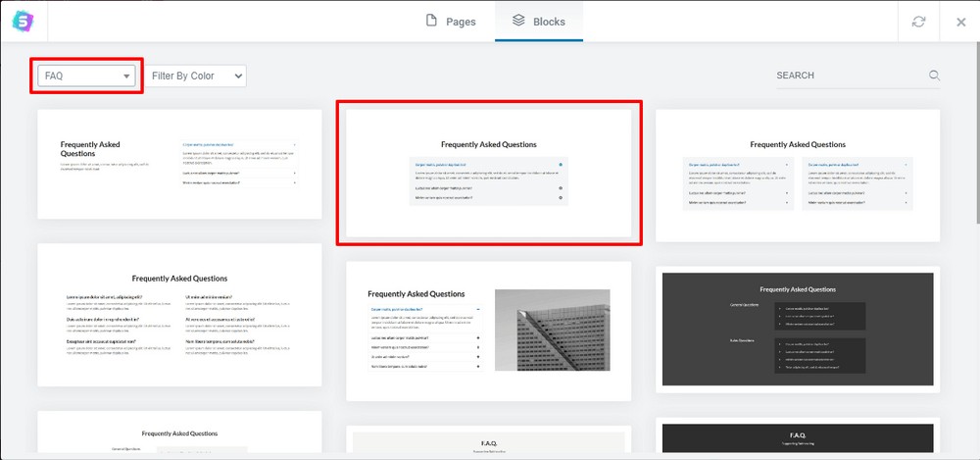Select two-column accordion FAQ block
Image resolution: width=980 pixels, height=460 pixels.
point(798,176)
